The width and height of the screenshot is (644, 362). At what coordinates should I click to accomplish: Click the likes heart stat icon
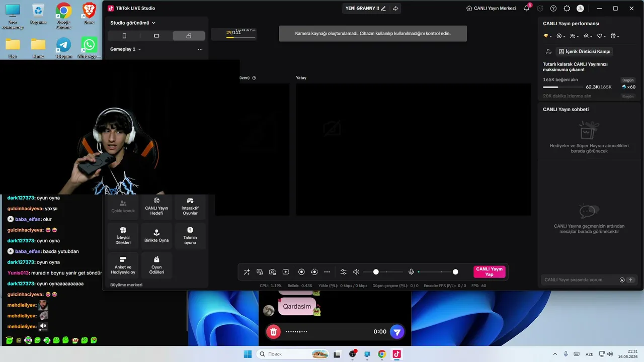(x=601, y=36)
